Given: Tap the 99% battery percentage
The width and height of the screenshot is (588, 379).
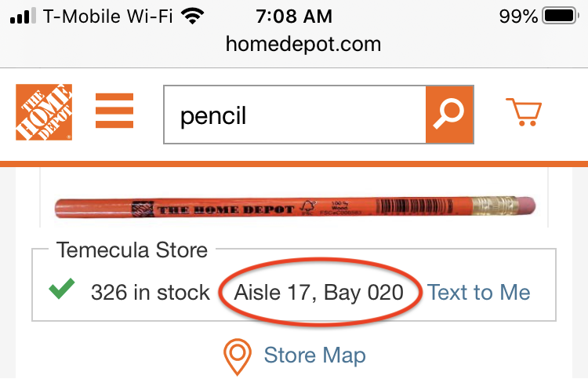Looking at the screenshot, I should 519,16.
